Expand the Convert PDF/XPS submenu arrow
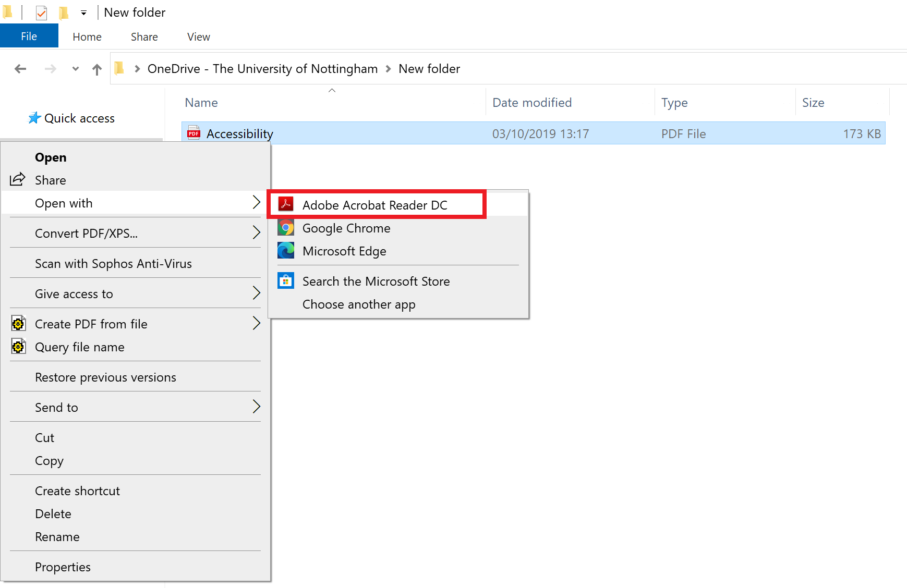The width and height of the screenshot is (907, 588). pos(256,232)
